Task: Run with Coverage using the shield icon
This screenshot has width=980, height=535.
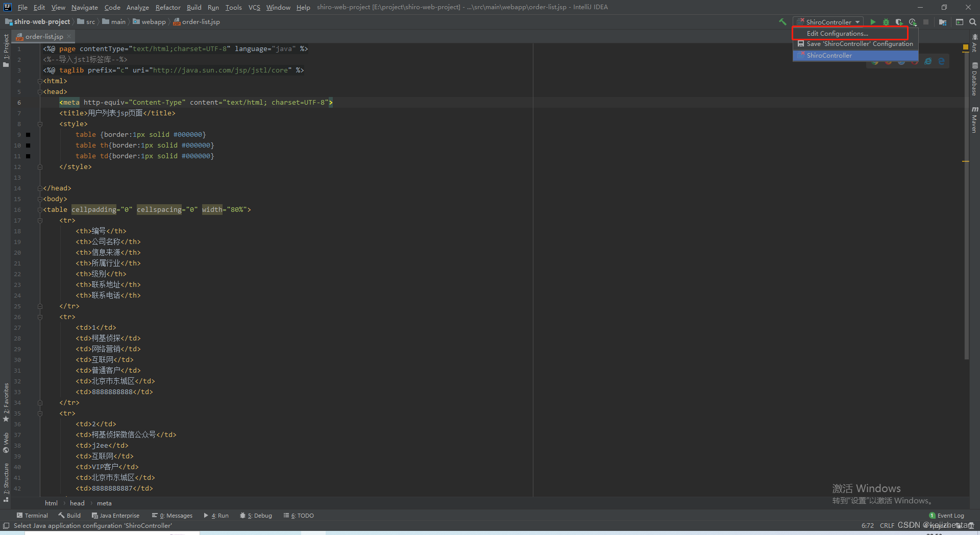Action: click(899, 22)
